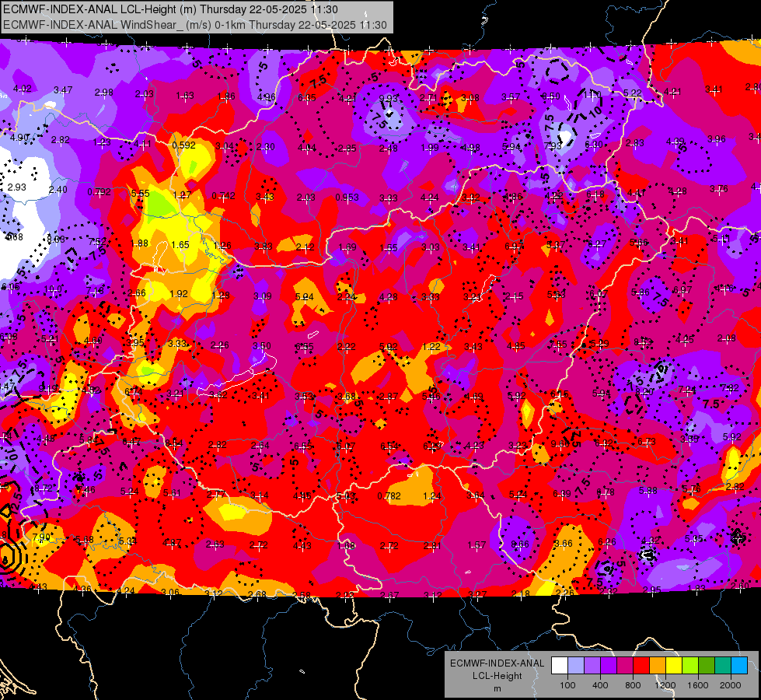Click the legend tick label 800
This screenshot has width=761, height=700.
(x=633, y=685)
